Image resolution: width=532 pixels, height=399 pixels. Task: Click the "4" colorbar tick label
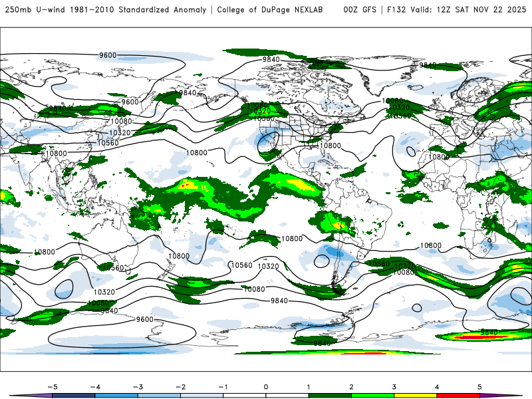[x=437, y=387]
